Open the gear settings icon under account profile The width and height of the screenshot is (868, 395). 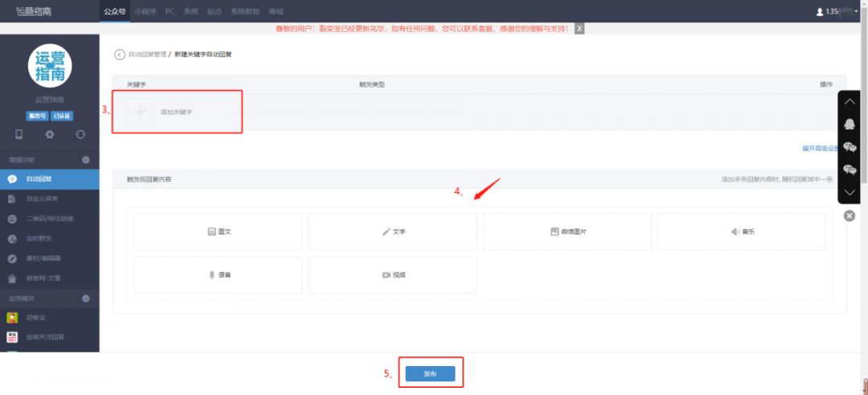[x=50, y=134]
